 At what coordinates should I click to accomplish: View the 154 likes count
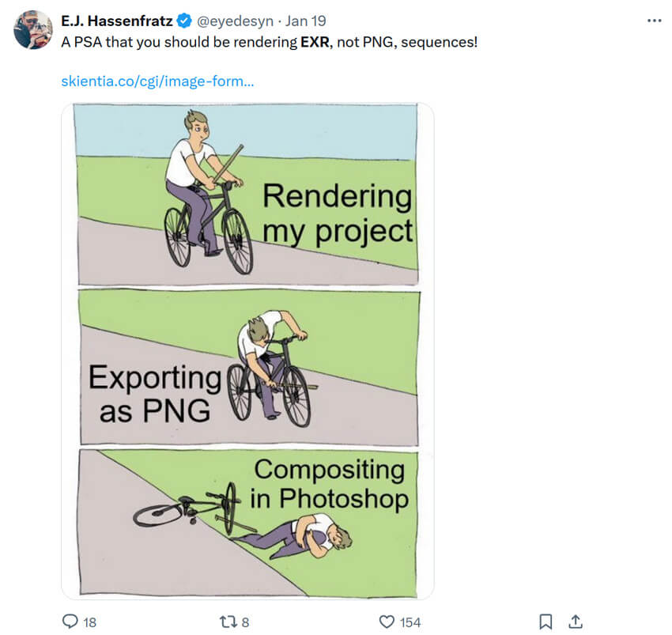pyautogui.click(x=410, y=622)
